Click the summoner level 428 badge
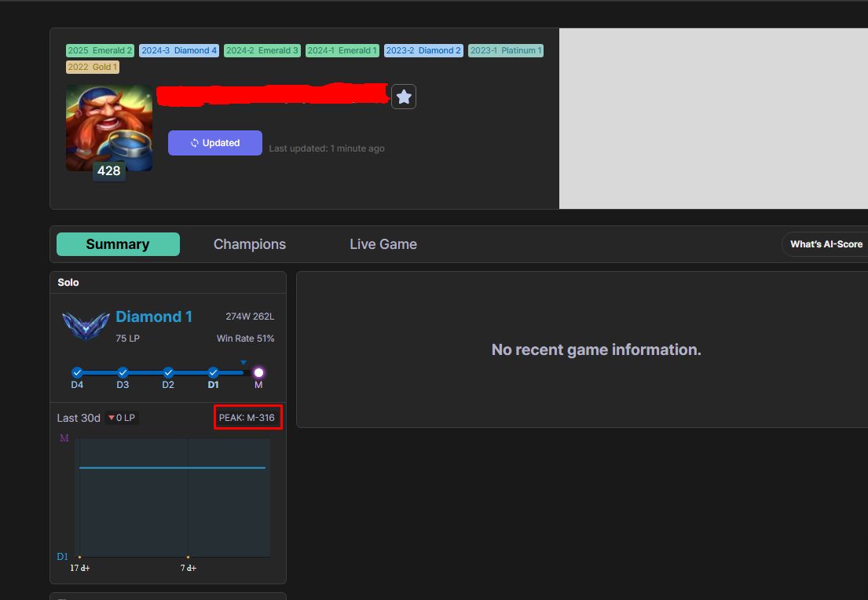Viewport: 868px width, 600px height. tap(109, 171)
